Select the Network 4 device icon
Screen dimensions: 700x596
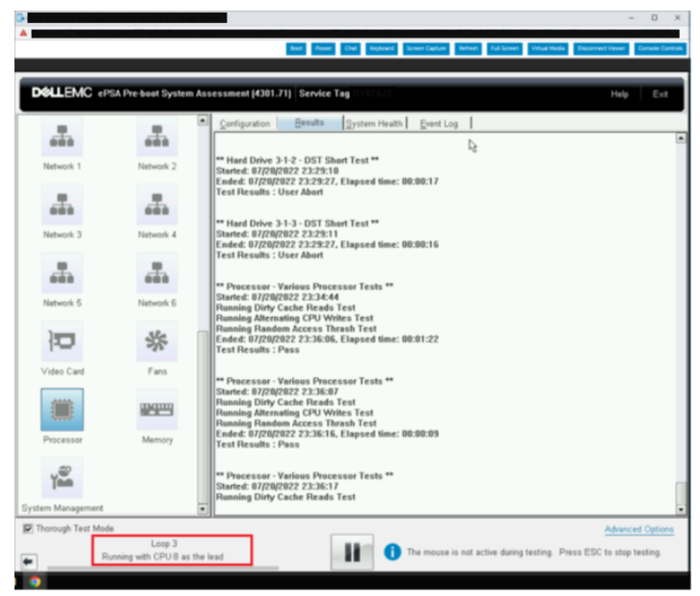(x=157, y=204)
